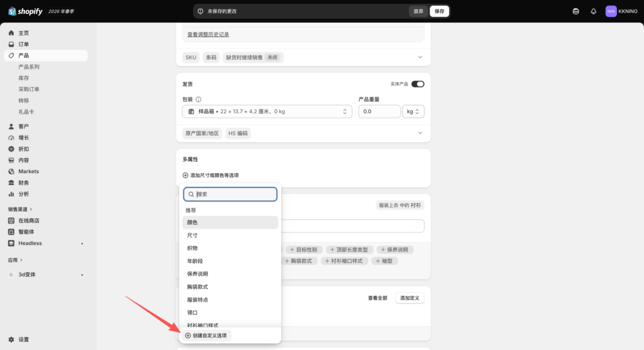Add the 目标性别 metafield chip
Viewport: 644px width, 350px height.
click(x=303, y=250)
